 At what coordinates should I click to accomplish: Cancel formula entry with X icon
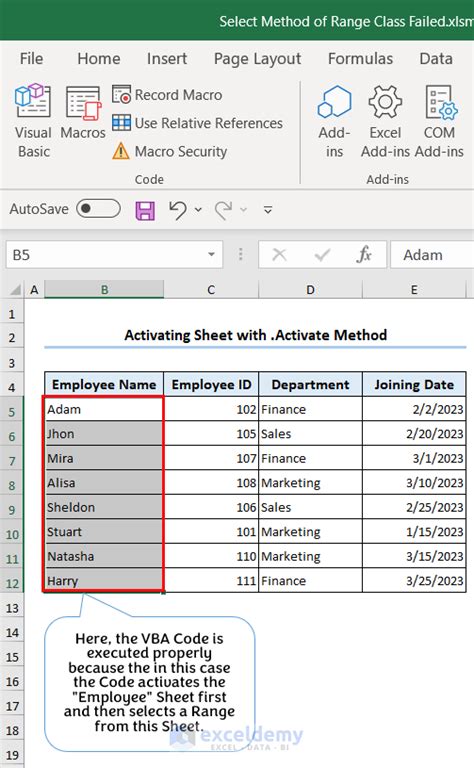pyautogui.click(x=279, y=255)
